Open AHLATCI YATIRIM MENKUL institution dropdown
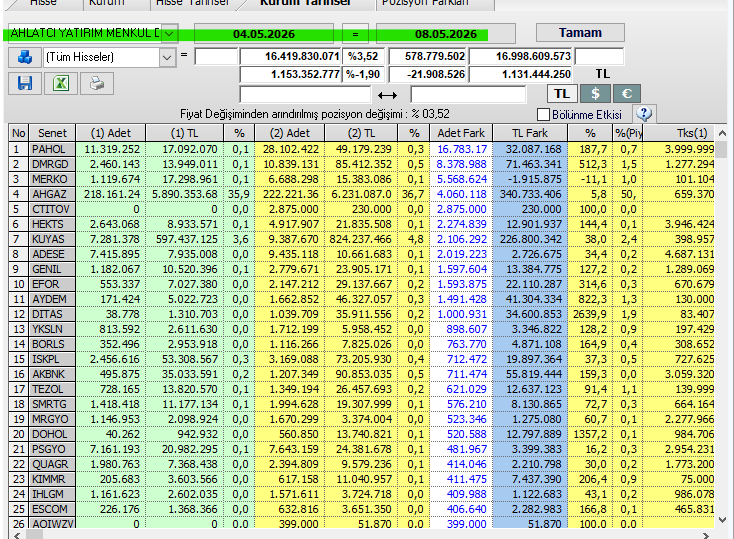The width and height of the screenshot is (734, 539). coord(169,34)
